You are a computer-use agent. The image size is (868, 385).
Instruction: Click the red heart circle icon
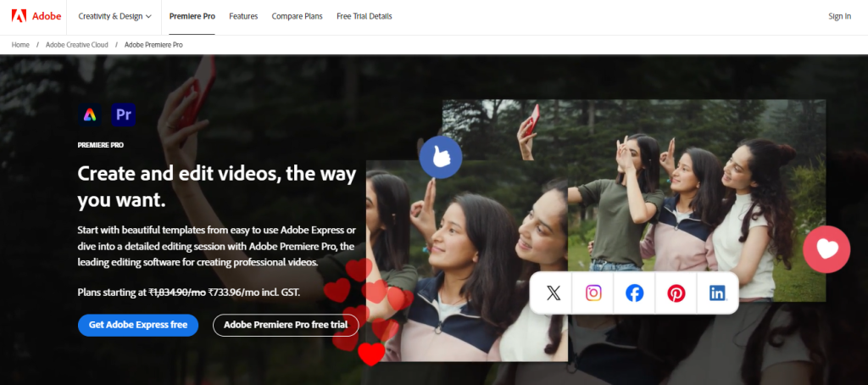826,249
